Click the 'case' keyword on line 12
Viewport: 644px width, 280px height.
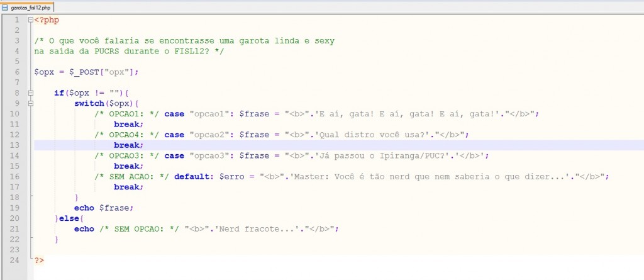174,135
